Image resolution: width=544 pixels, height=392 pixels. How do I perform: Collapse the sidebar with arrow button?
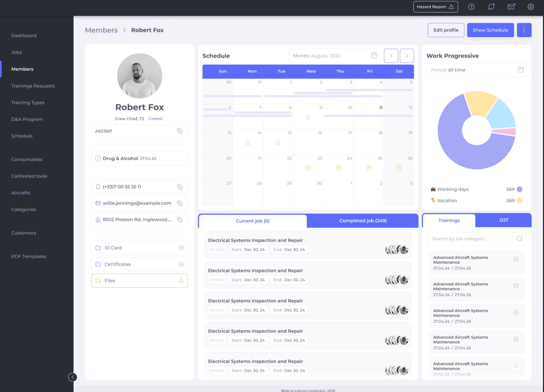pyautogui.click(x=72, y=377)
